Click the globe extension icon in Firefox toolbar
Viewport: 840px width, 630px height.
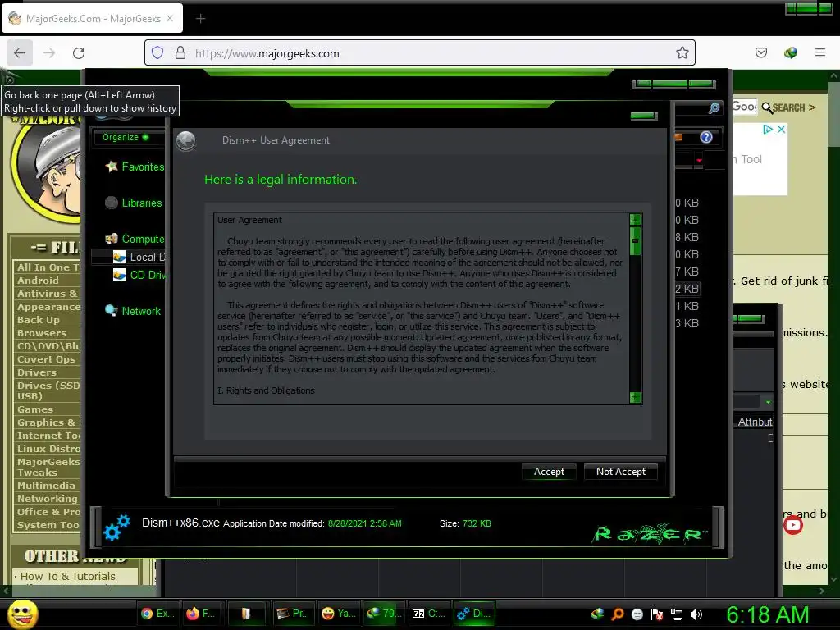pos(791,52)
